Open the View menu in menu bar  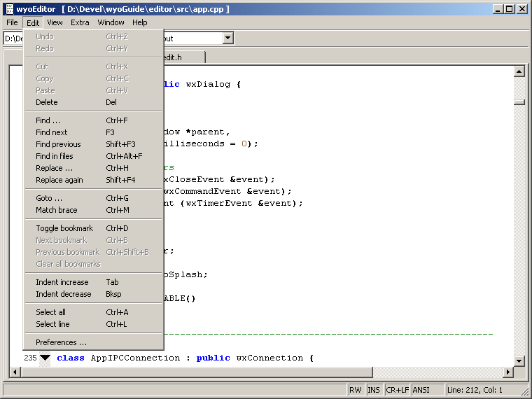click(55, 22)
